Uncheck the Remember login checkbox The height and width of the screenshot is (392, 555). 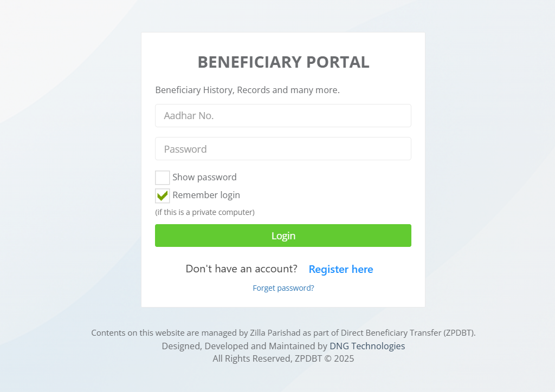tap(162, 195)
